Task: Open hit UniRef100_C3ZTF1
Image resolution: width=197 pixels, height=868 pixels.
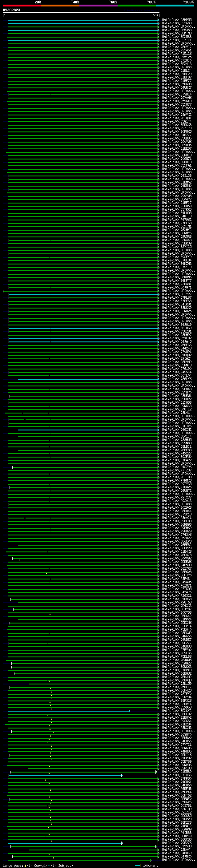Action: pos(177,40)
